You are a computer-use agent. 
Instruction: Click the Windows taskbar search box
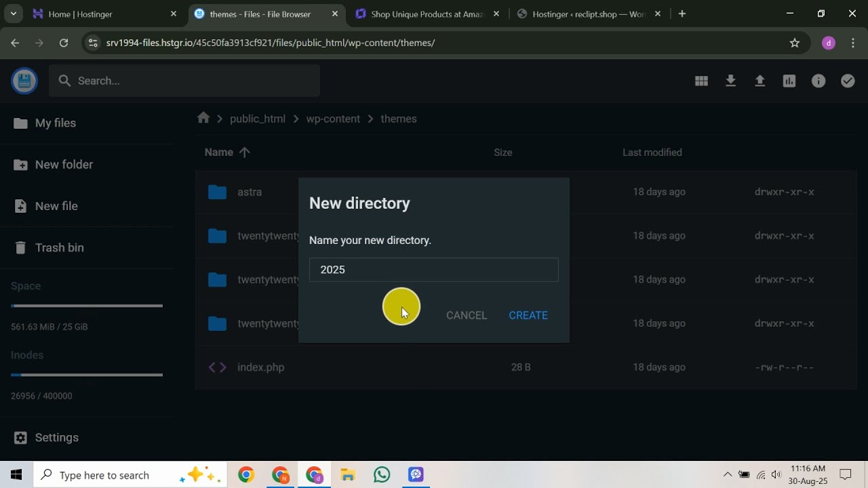pyautogui.click(x=129, y=475)
